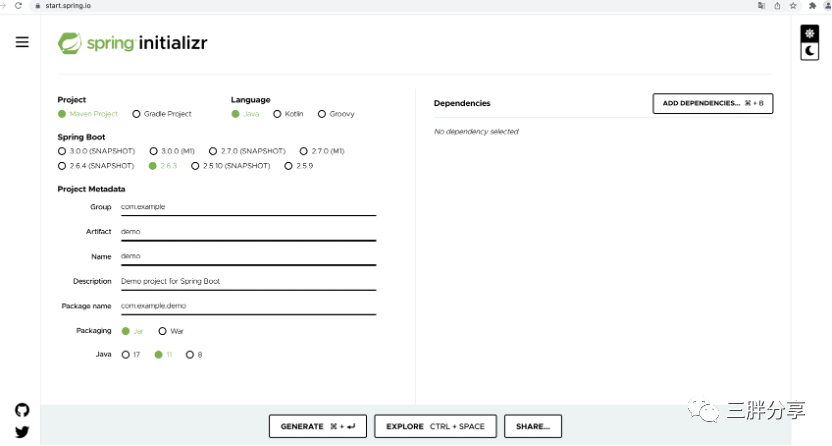Click the Package name input field
Image resolution: width=832 pixels, height=446 pixels.
(x=248, y=307)
